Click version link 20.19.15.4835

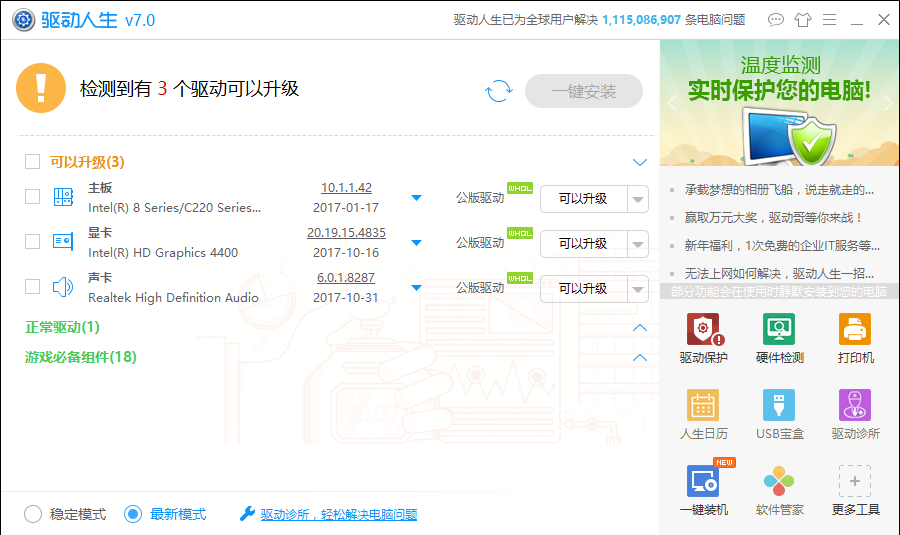pyautogui.click(x=346, y=232)
